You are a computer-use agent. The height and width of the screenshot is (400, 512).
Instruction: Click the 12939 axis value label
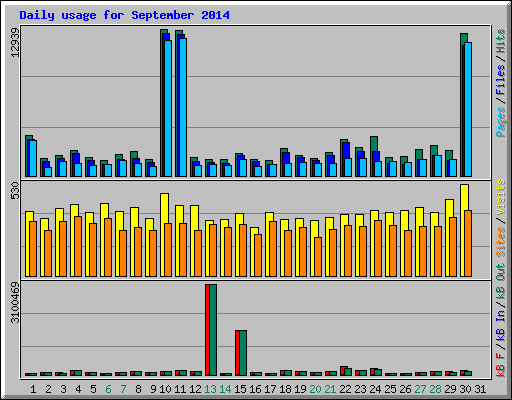tap(15, 42)
